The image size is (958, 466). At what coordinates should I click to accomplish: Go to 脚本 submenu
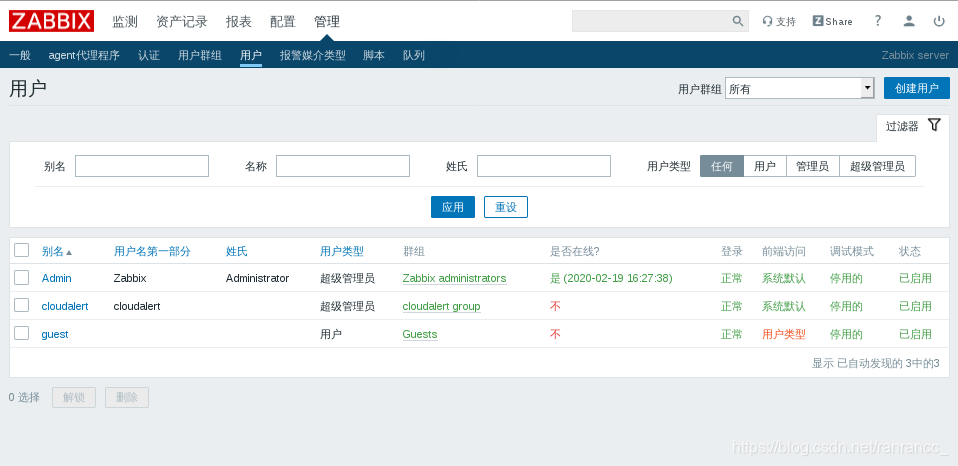pos(374,56)
